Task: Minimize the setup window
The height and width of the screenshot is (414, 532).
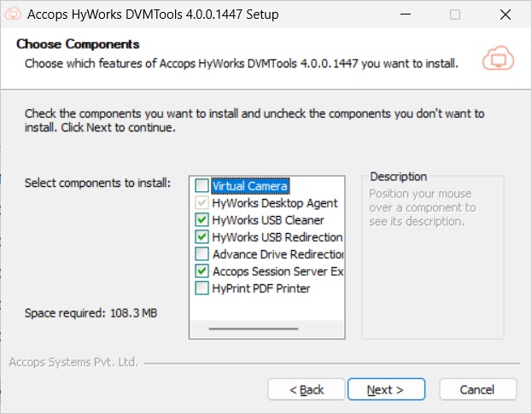Action: pyautogui.click(x=409, y=15)
